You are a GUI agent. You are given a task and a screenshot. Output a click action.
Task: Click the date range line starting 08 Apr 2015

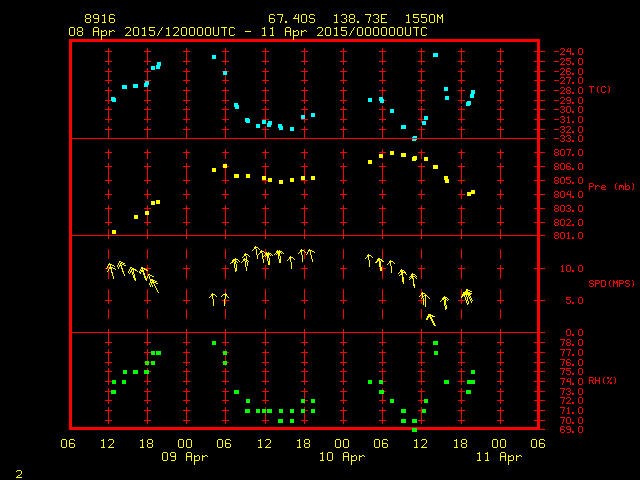point(248,32)
